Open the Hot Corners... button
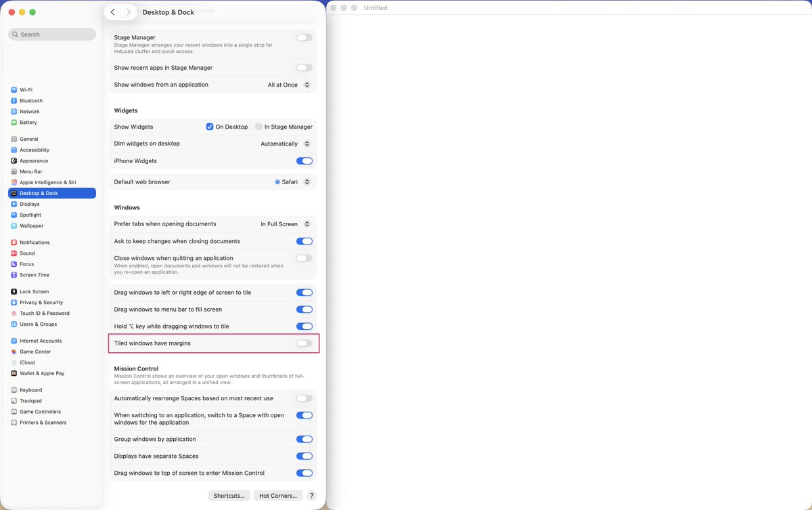Viewport: 812px width, 510px height. tap(278, 496)
